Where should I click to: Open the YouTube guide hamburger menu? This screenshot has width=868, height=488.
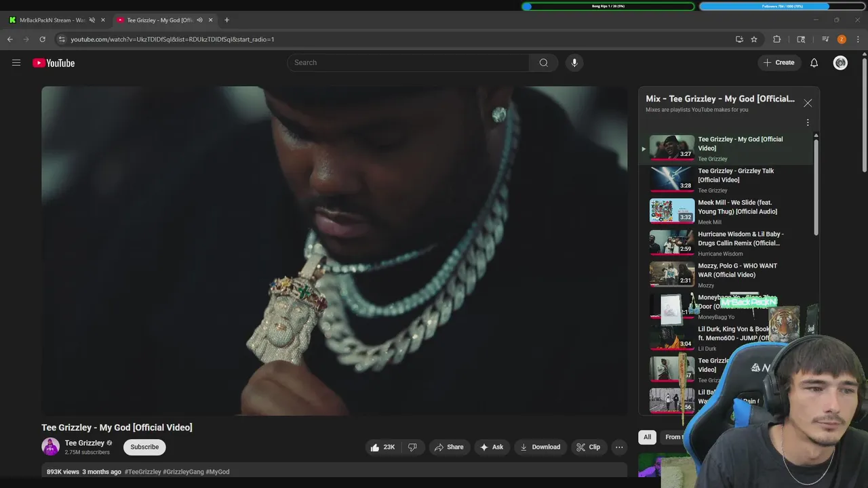(16, 62)
